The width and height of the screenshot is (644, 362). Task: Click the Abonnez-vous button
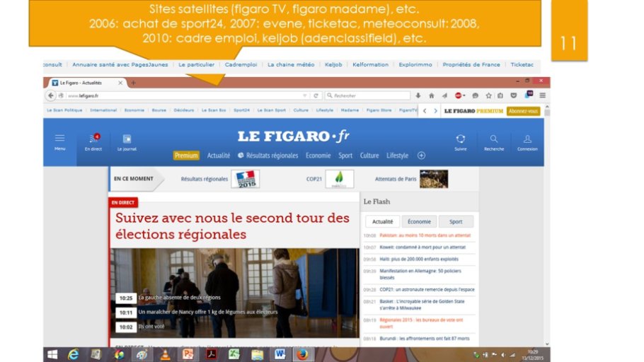pos(523,111)
